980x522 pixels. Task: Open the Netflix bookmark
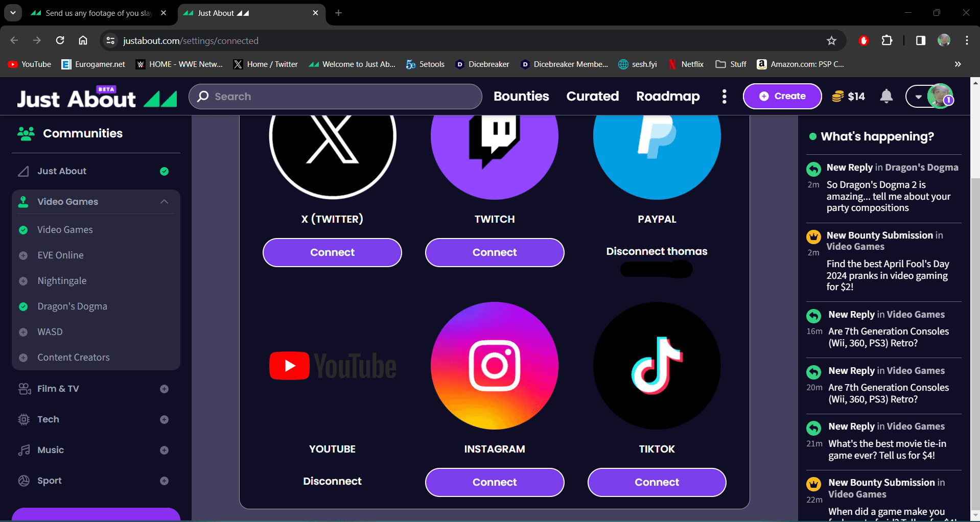[686, 64]
